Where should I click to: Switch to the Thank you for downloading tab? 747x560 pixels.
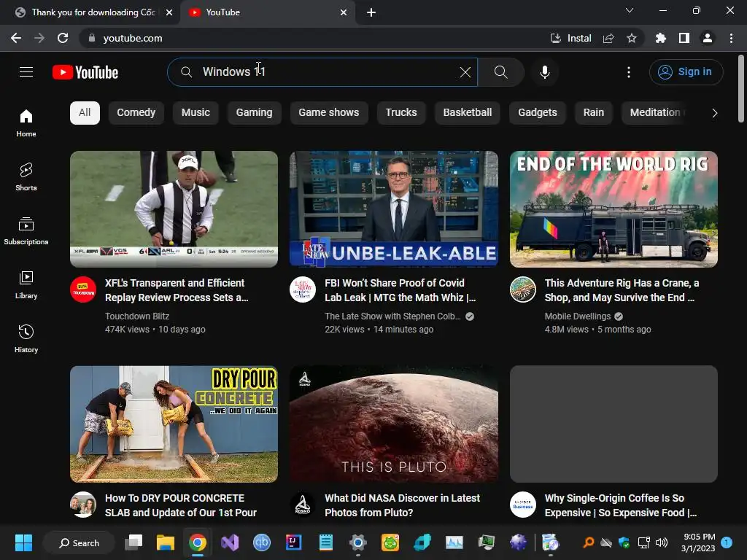pyautogui.click(x=90, y=12)
